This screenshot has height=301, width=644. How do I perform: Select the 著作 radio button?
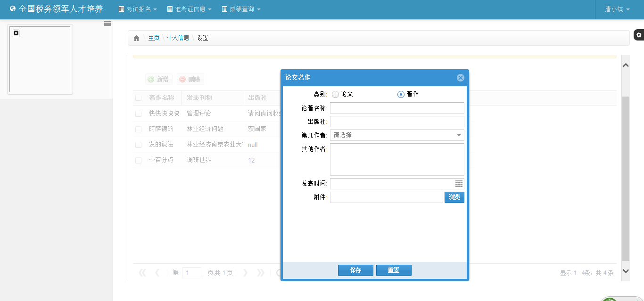[401, 94]
